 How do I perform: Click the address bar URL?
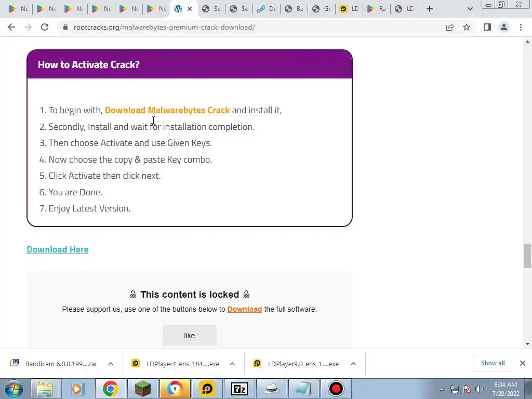click(x=164, y=27)
